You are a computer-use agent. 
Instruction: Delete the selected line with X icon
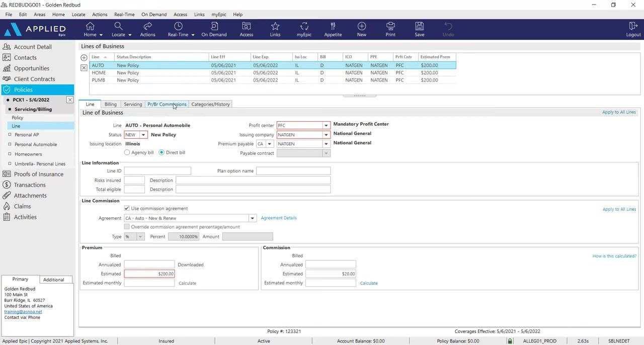click(84, 67)
